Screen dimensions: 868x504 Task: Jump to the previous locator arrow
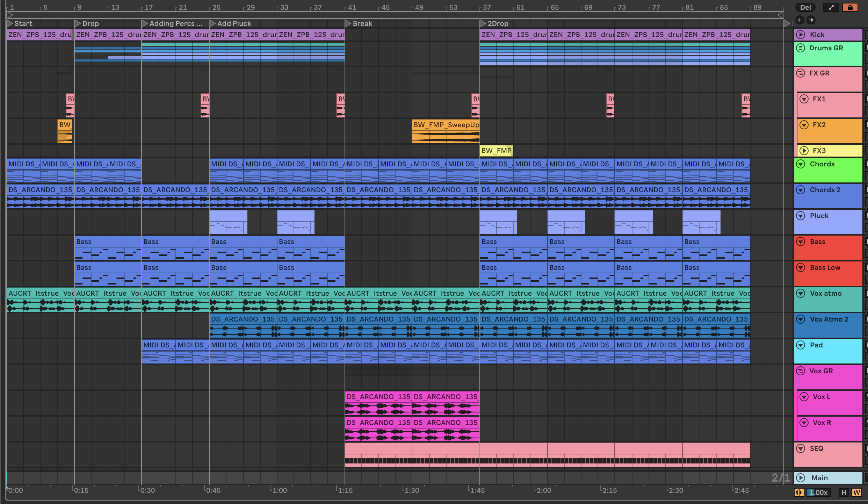(800, 20)
